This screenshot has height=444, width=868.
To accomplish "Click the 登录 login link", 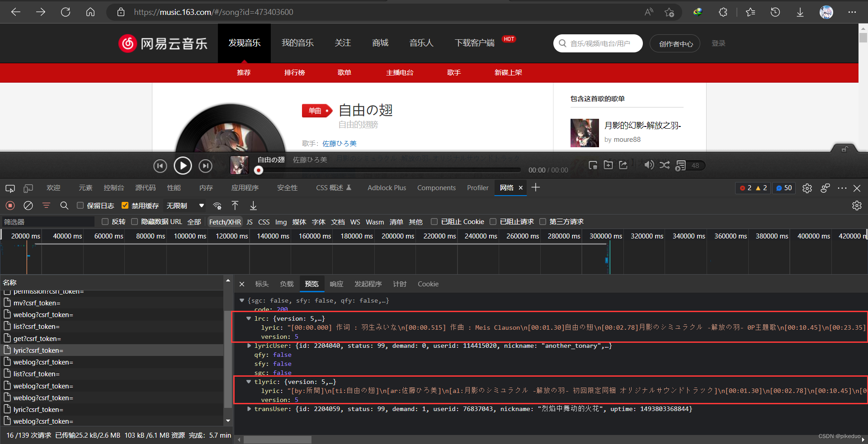I will tap(718, 43).
